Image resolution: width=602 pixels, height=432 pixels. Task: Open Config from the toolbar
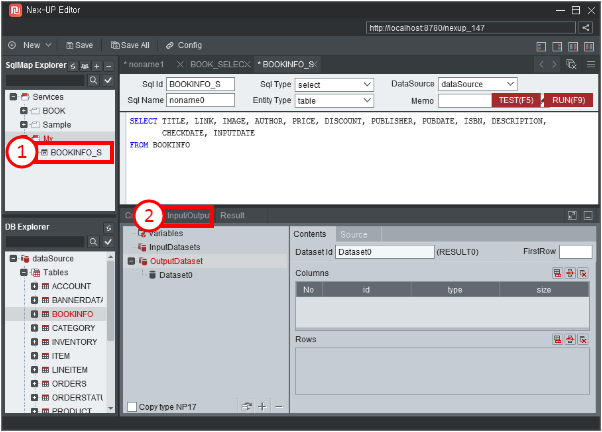tap(184, 45)
